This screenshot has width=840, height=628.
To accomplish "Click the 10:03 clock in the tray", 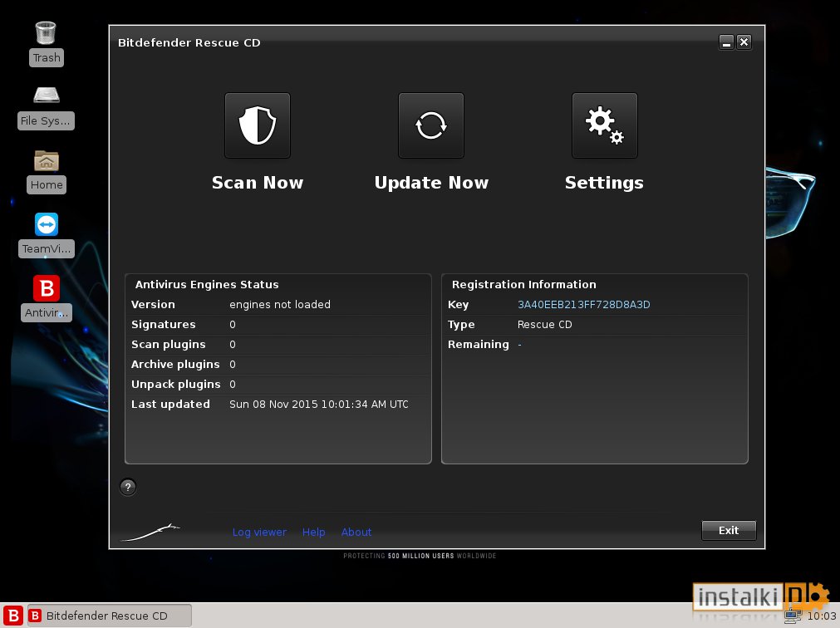I will coord(823,618).
